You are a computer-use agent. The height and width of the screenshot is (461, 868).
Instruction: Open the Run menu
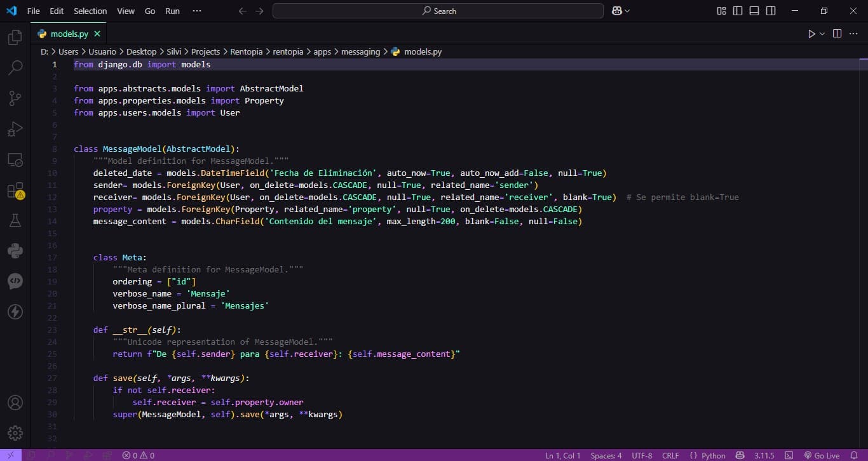[x=172, y=11]
